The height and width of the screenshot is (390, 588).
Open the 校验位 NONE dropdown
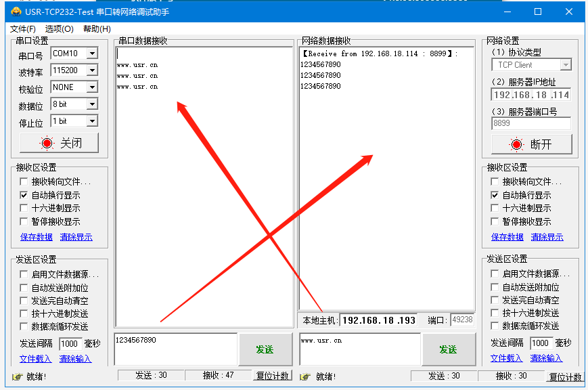(92, 87)
